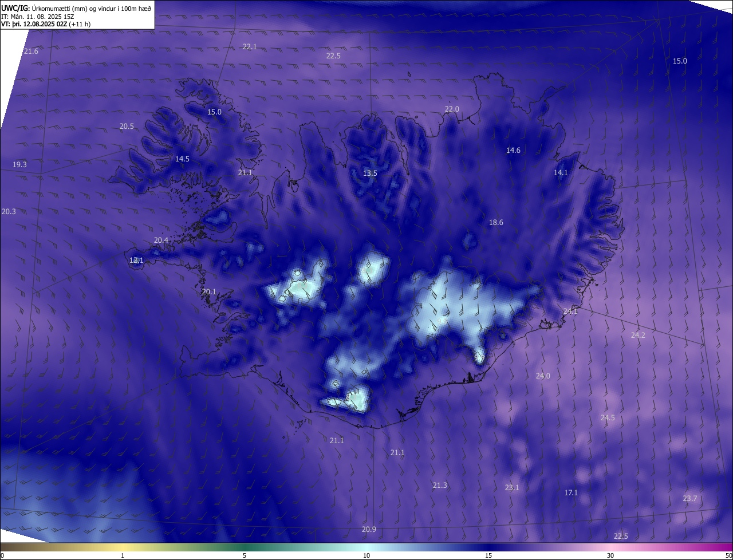Select the 20.1 value label
733x560 pixels.
[209, 292]
